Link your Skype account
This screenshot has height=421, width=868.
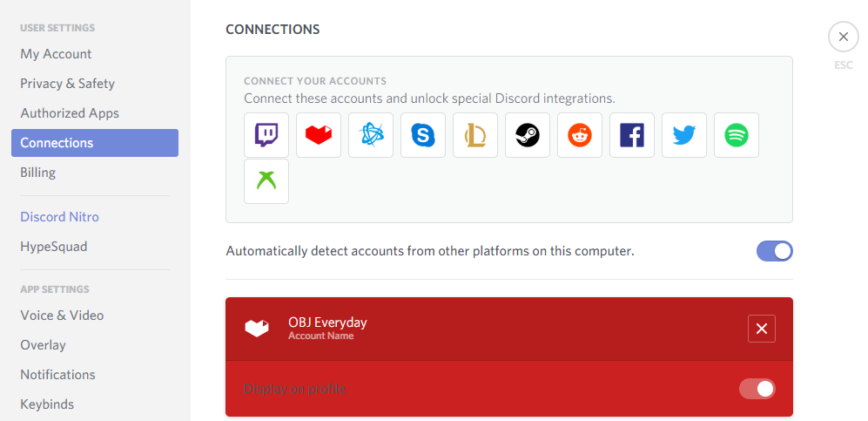point(423,135)
